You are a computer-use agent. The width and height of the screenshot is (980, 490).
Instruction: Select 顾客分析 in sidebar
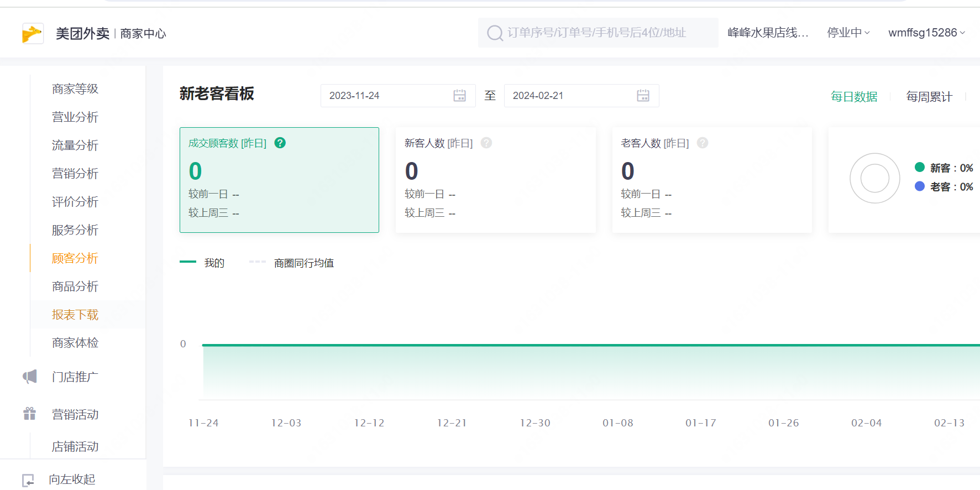coord(75,258)
